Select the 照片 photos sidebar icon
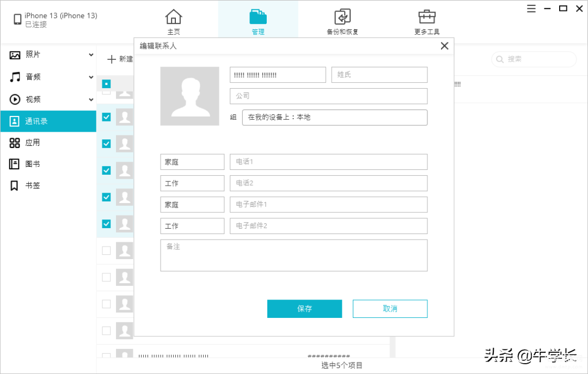 pos(15,55)
